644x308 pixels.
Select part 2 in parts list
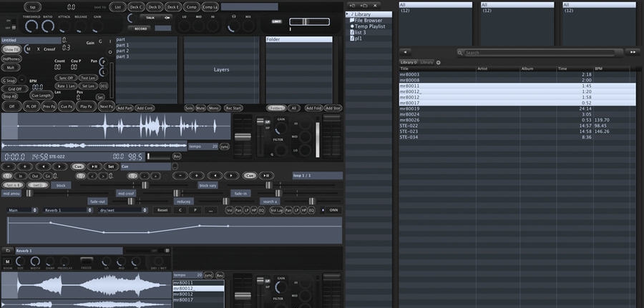coord(147,51)
